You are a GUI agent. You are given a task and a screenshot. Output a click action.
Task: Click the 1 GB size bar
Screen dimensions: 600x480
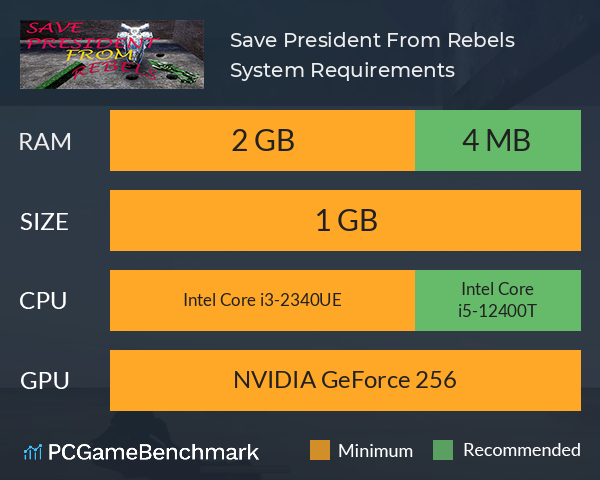point(346,220)
